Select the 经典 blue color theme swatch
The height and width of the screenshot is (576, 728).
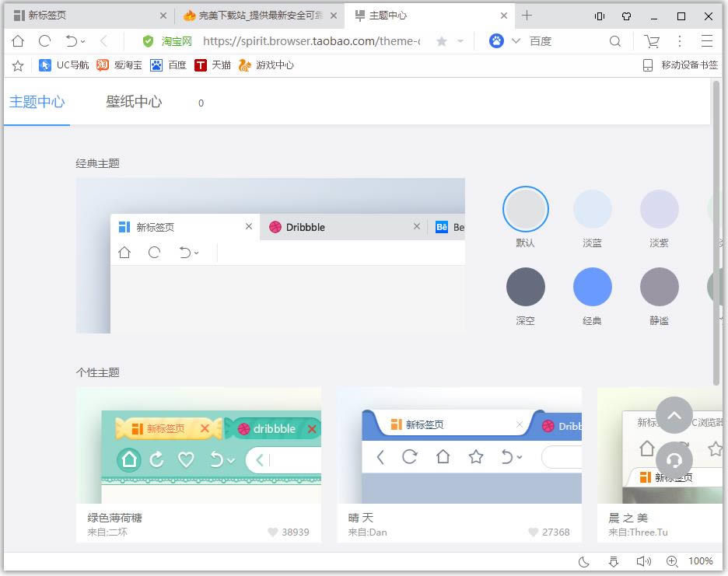pyautogui.click(x=593, y=287)
